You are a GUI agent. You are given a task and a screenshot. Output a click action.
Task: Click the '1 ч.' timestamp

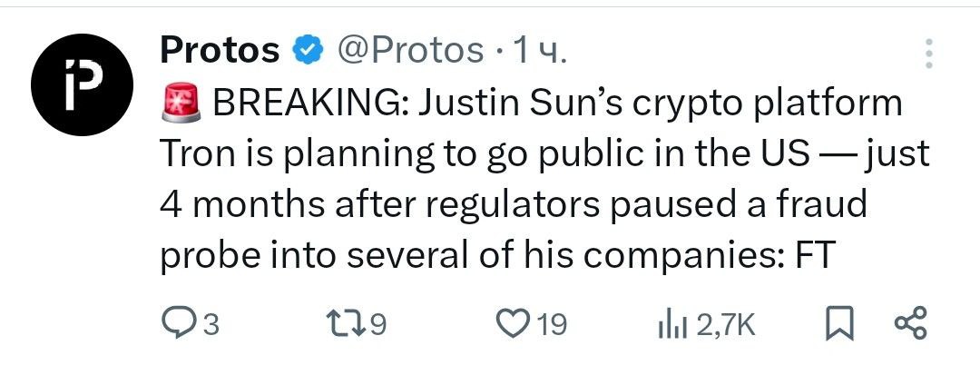coord(540,51)
